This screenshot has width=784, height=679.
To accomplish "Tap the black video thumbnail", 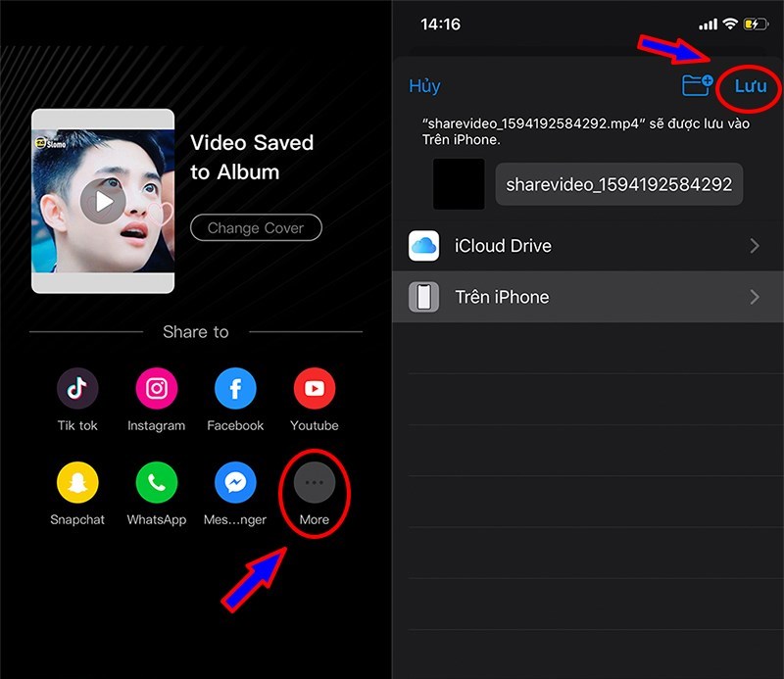I will tap(458, 184).
